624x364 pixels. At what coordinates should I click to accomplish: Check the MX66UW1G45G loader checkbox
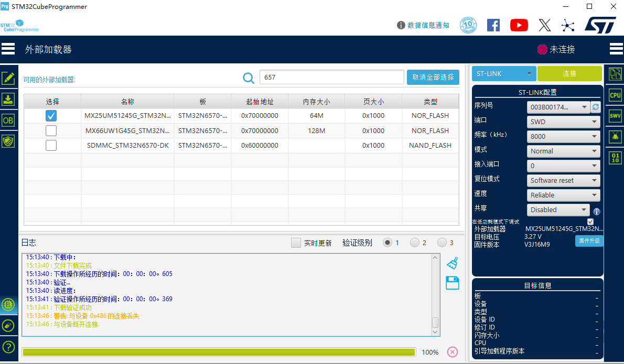[x=51, y=131]
